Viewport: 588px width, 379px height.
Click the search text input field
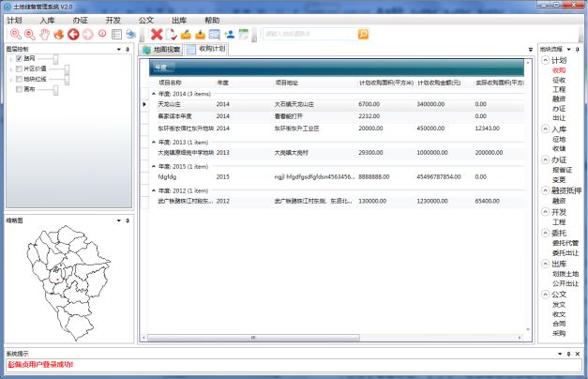coord(309,34)
